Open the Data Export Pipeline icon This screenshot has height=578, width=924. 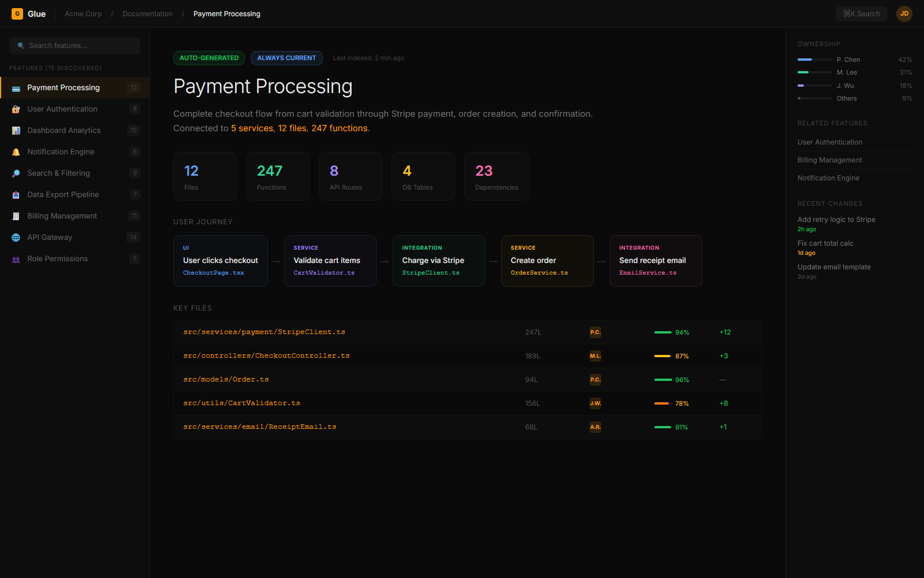(16, 194)
